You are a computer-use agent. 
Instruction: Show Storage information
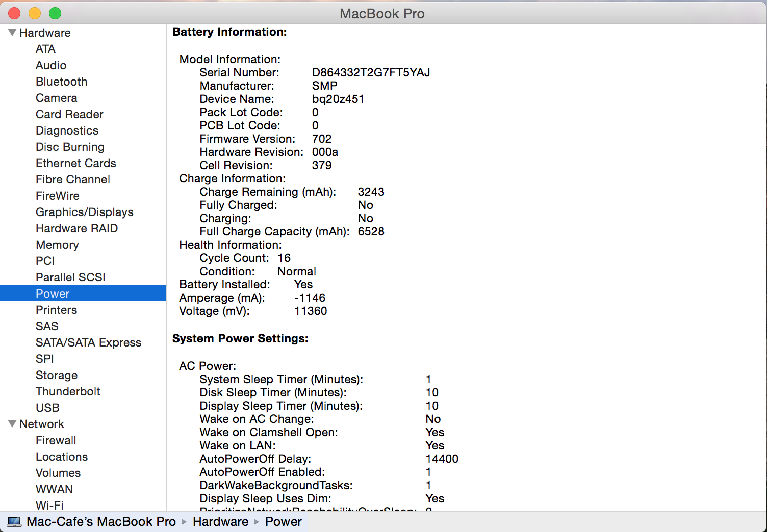click(x=57, y=375)
